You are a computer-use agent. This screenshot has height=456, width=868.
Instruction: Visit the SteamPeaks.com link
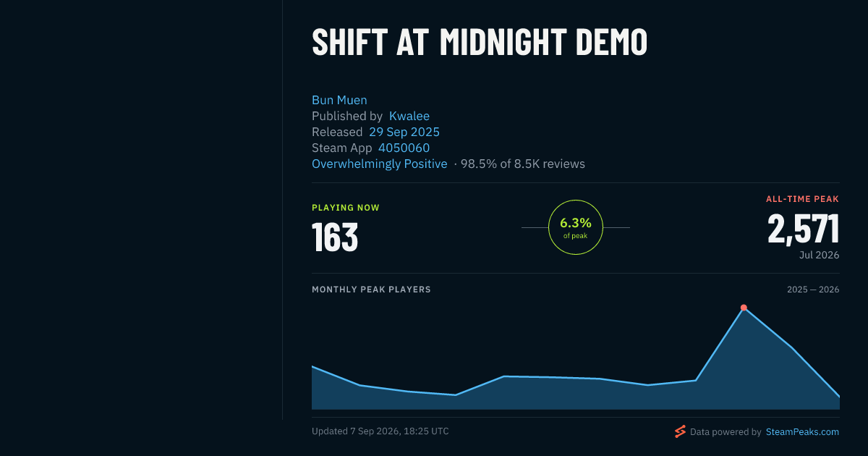802,431
